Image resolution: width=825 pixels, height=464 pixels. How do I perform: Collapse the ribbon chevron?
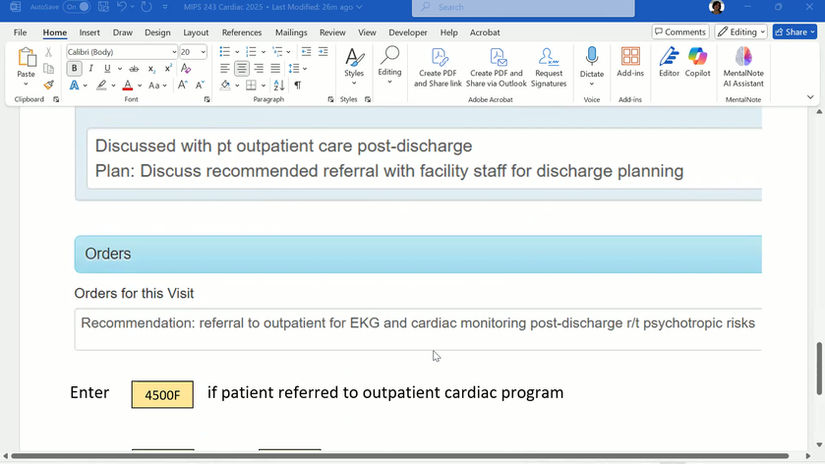point(810,97)
